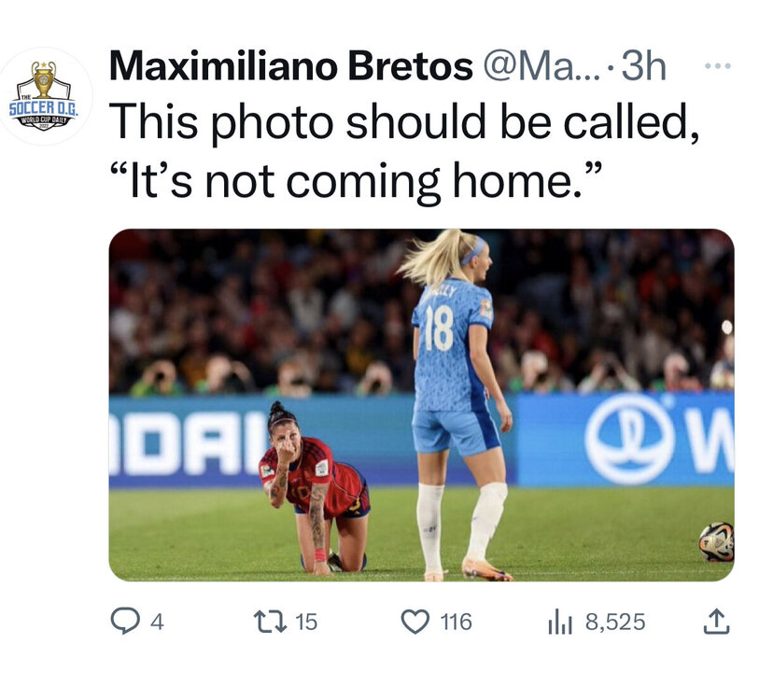Open the view analytics bar chart icon

(x=559, y=622)
